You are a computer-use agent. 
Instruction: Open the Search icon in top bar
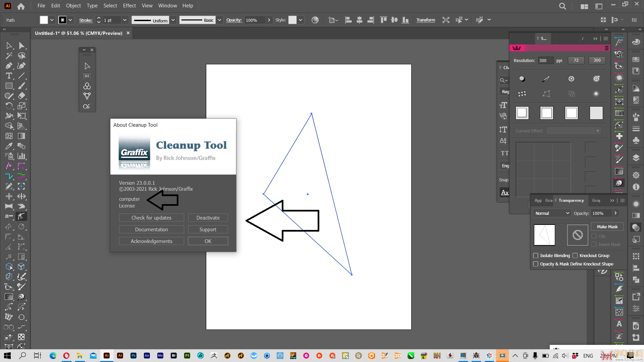pyautogui.click(x=562, y=6)
